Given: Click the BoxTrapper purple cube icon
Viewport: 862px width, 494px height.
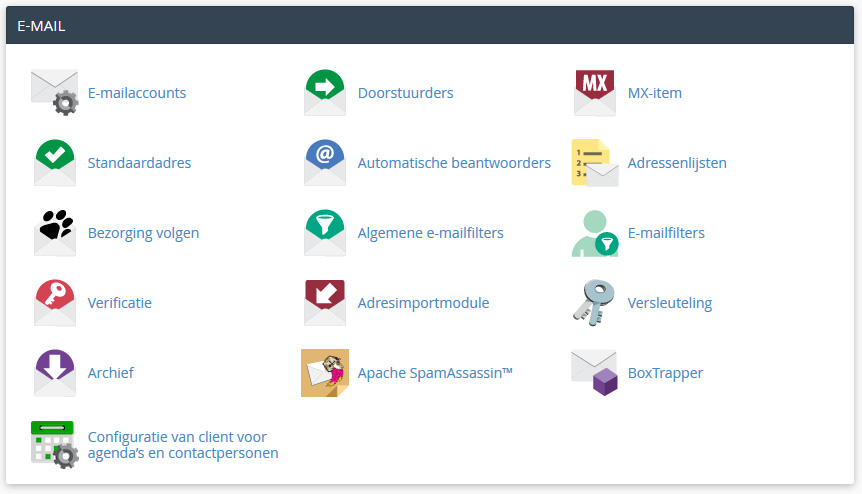Looking at the screenshot, I should point(594,373).
